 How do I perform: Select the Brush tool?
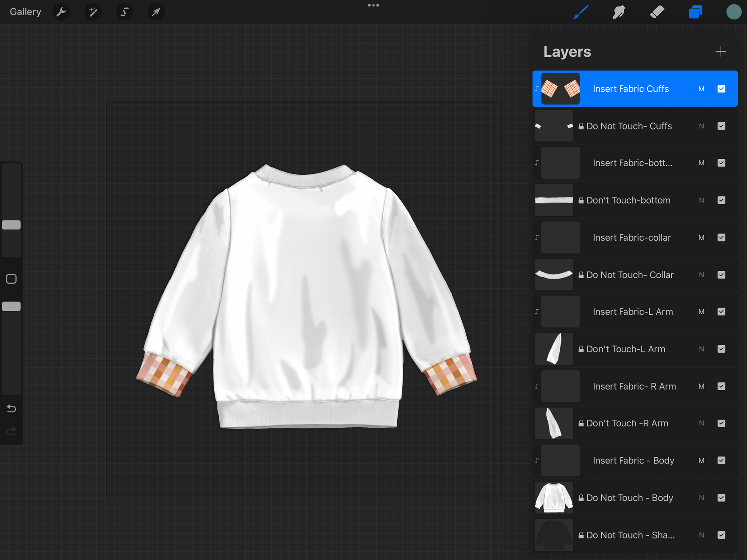(x=581, y=12)
